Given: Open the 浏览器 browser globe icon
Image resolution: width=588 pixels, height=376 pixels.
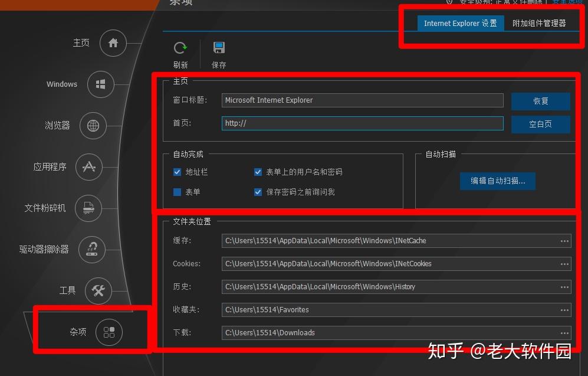Looking at the screenshot, I should tap(93, 126).
